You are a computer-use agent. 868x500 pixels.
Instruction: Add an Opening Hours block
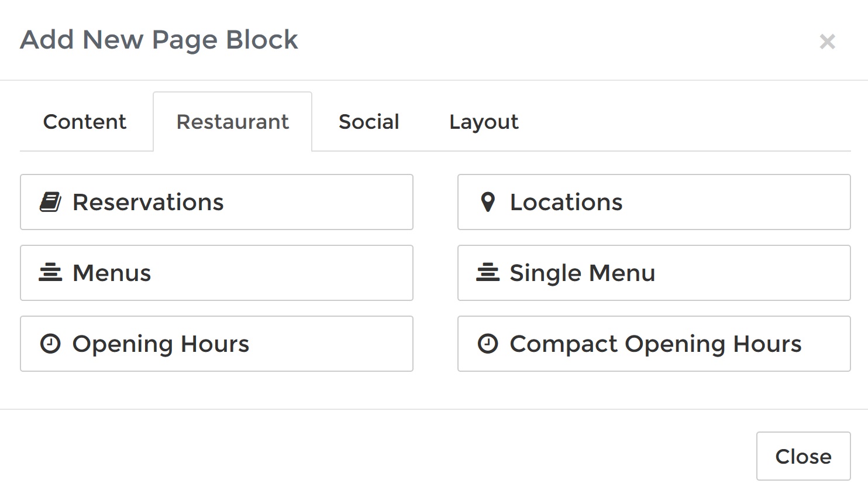click(216, 344)
